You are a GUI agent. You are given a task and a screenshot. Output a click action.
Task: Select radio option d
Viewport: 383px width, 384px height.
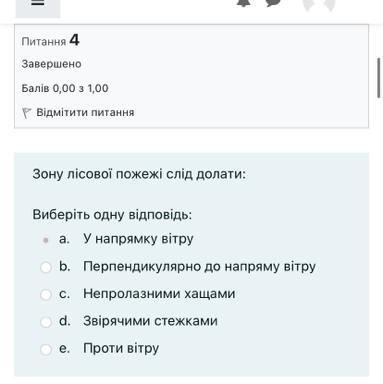coord(46,322)
